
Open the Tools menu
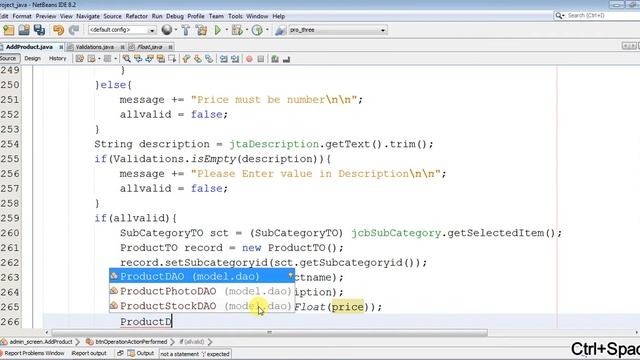235,16
